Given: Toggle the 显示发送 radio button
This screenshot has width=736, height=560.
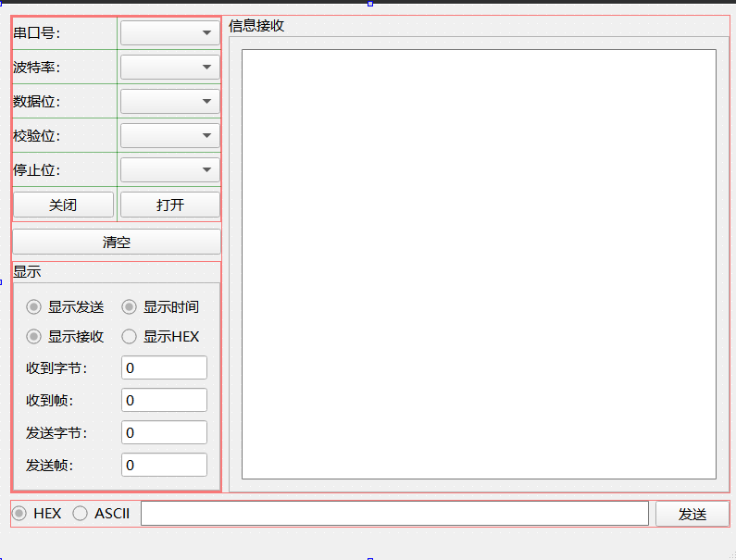Looking at the screenshot, I should 65,307.
